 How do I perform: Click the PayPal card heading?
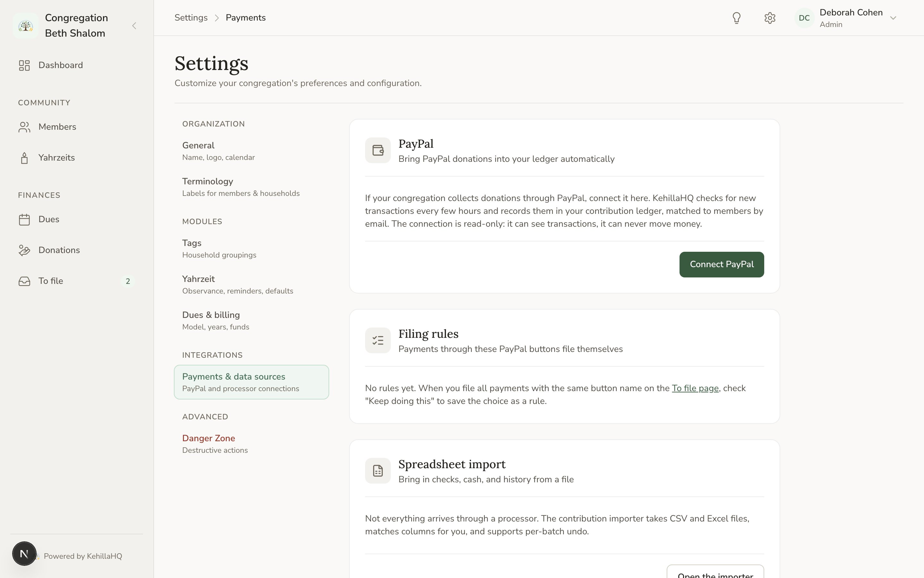[416, 144]
